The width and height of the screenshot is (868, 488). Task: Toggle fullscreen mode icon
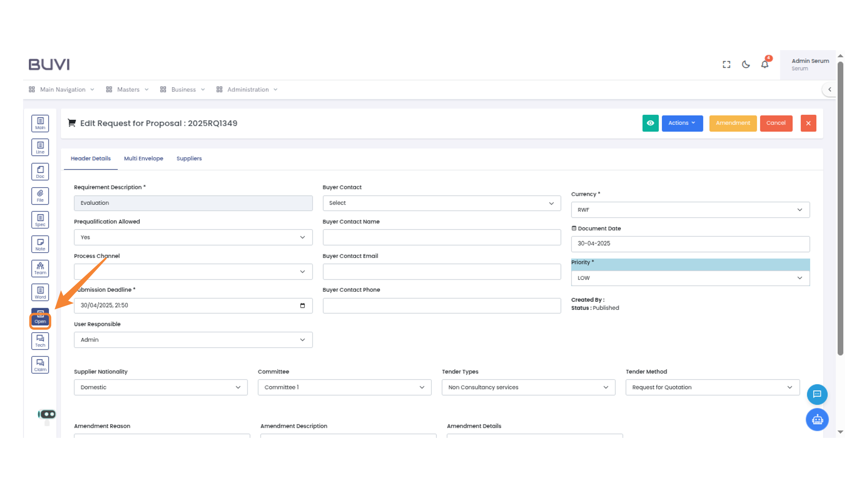pos(726,65)
